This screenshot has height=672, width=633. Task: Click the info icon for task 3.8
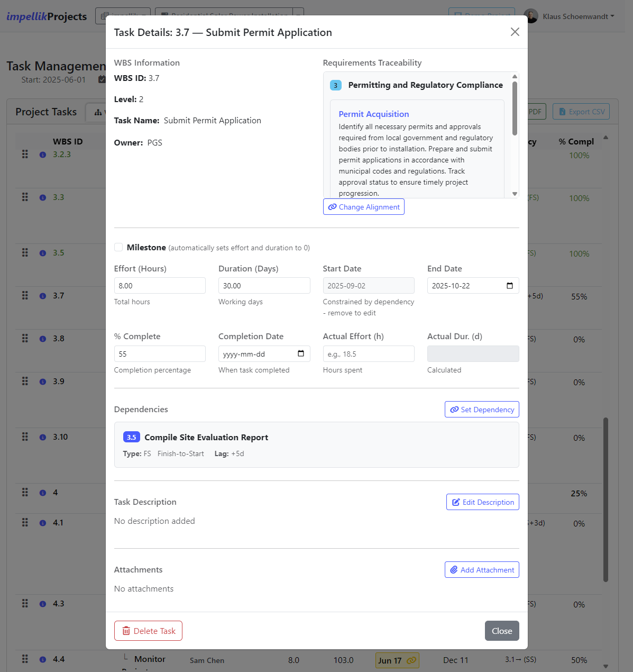pyautogui.click(x=43, y=339)
